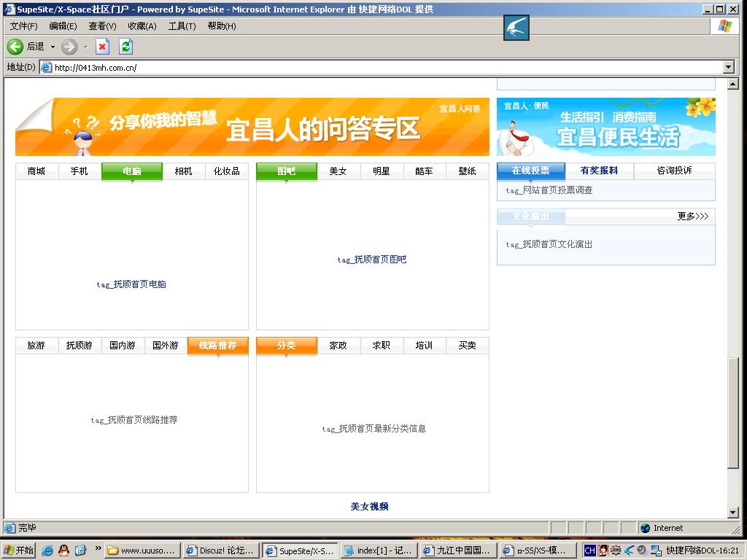Click the bird logo icon in toolbar
Image resolution: width=747 pixels, height=560 pixels.
click(516, 28)
